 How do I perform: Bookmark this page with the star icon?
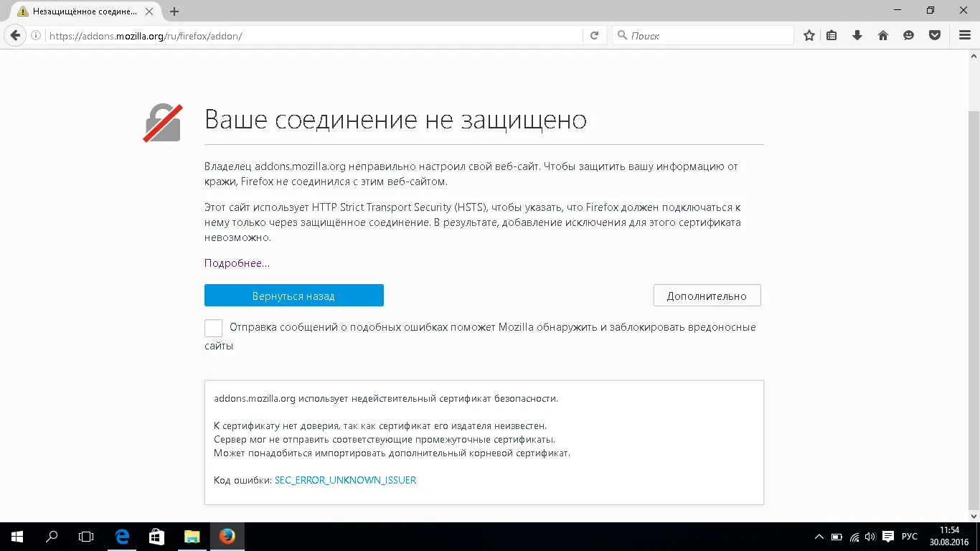[809, 35]
